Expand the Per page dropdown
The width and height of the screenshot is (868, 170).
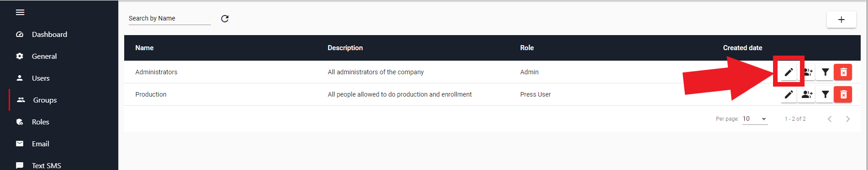click(x=755, y=119)
